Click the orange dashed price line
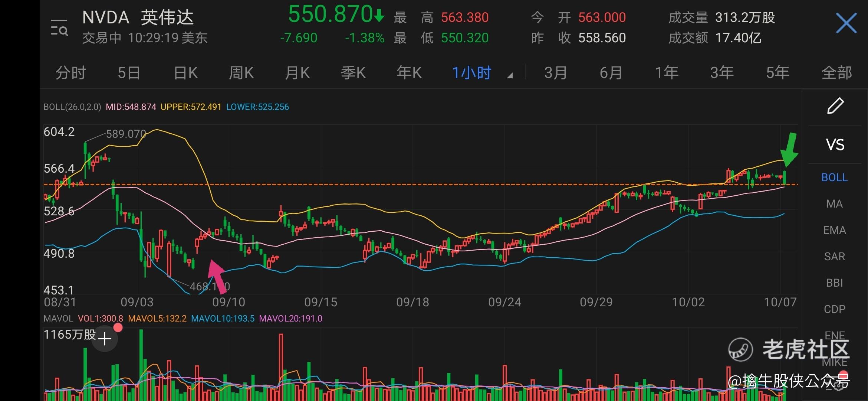This screenshot has width=868, height=401. 371,184
